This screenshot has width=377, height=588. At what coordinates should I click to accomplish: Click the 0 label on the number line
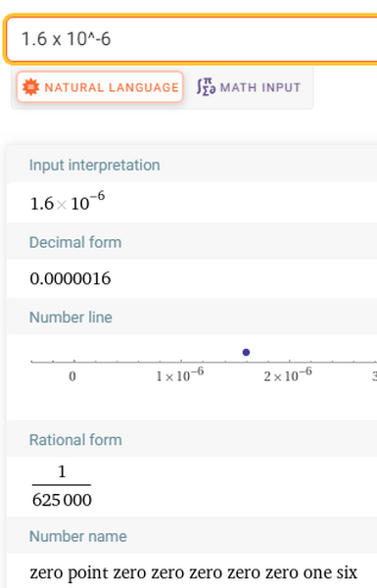point(72,376)
